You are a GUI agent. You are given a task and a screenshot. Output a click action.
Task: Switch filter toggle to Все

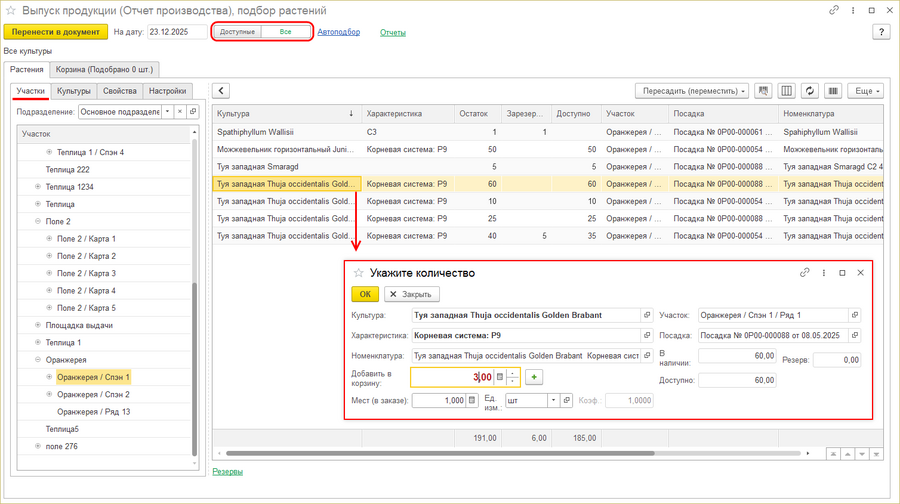click(x=286, y=32)
